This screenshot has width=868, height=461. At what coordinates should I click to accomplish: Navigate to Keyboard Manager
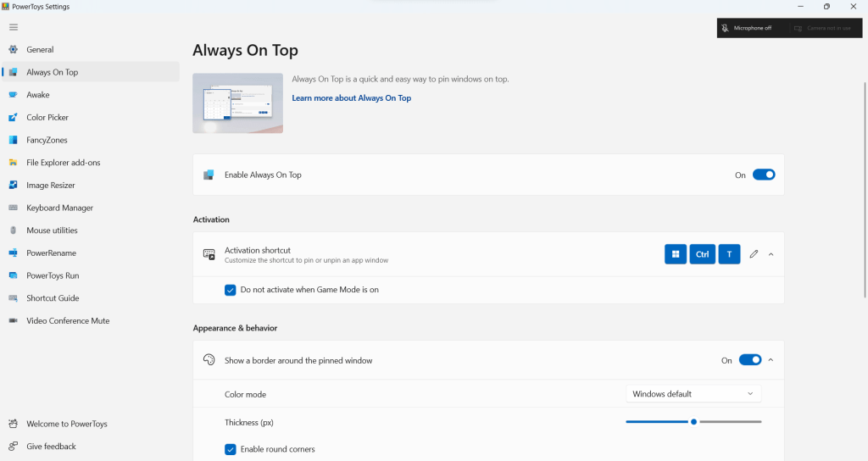[91, 208]
